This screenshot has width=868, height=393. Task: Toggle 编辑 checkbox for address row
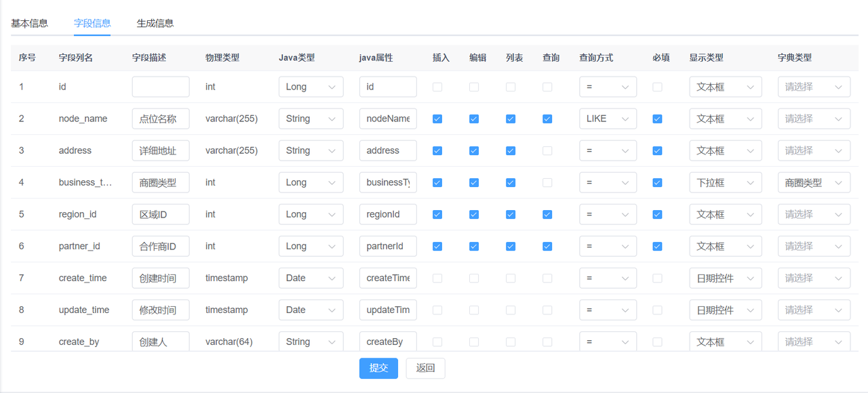point(474,150)
